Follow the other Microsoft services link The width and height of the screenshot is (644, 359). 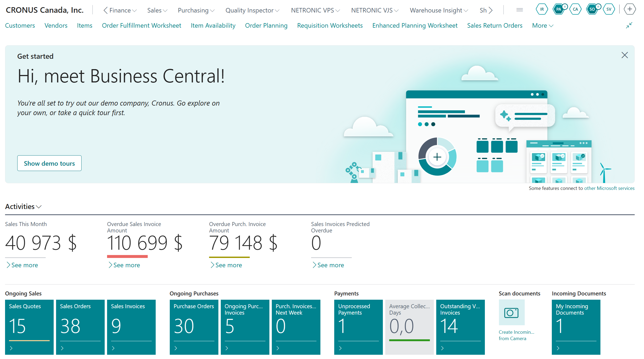609,188
